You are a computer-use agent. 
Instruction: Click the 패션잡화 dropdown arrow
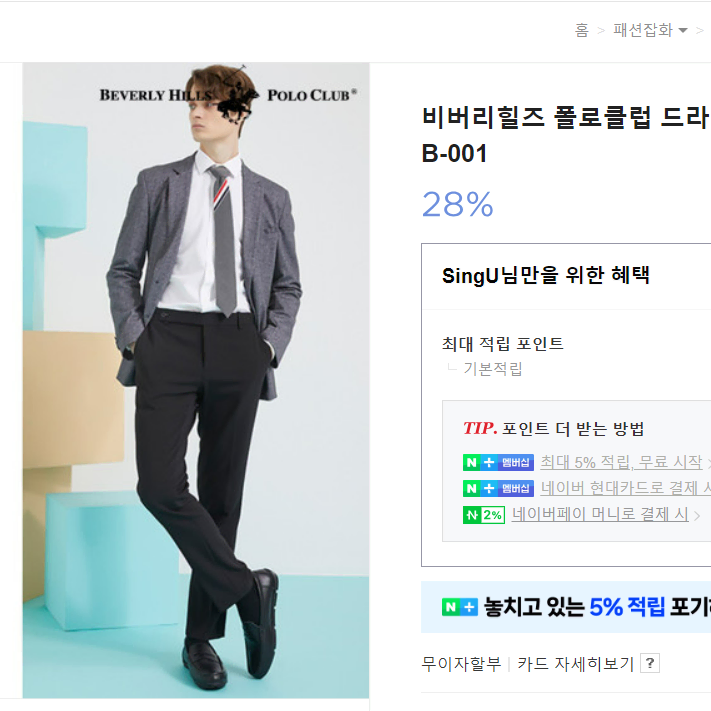(683, 31)
